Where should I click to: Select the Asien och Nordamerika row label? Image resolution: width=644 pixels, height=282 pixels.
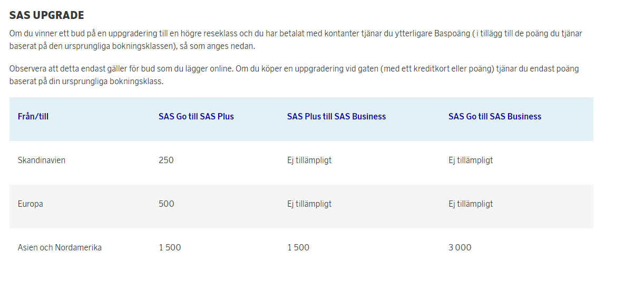tap(60, 247)
